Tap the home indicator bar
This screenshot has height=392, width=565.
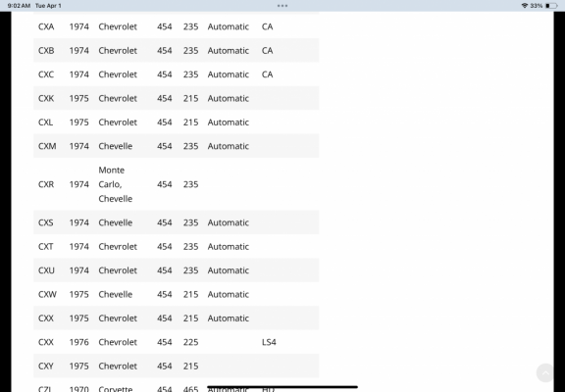282,387
